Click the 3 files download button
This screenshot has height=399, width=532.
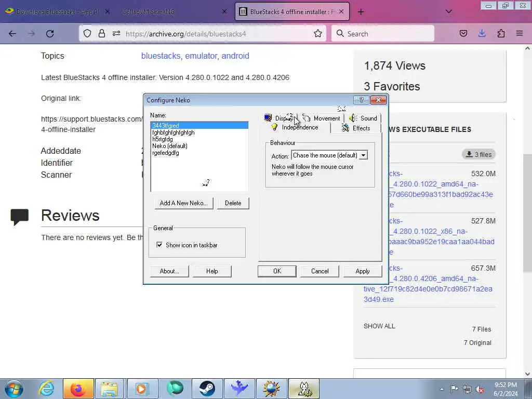point(478,154)
